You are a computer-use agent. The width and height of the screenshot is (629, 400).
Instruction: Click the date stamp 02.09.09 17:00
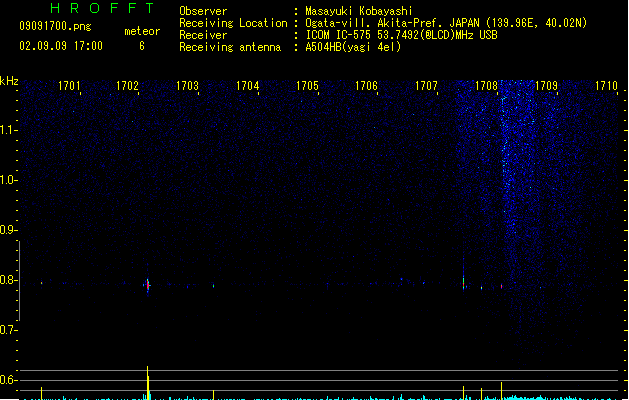point(61,46)
